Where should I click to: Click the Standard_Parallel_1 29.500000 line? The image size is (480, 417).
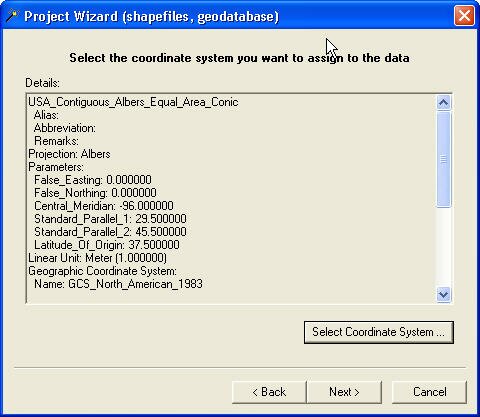tap(110, 219)
